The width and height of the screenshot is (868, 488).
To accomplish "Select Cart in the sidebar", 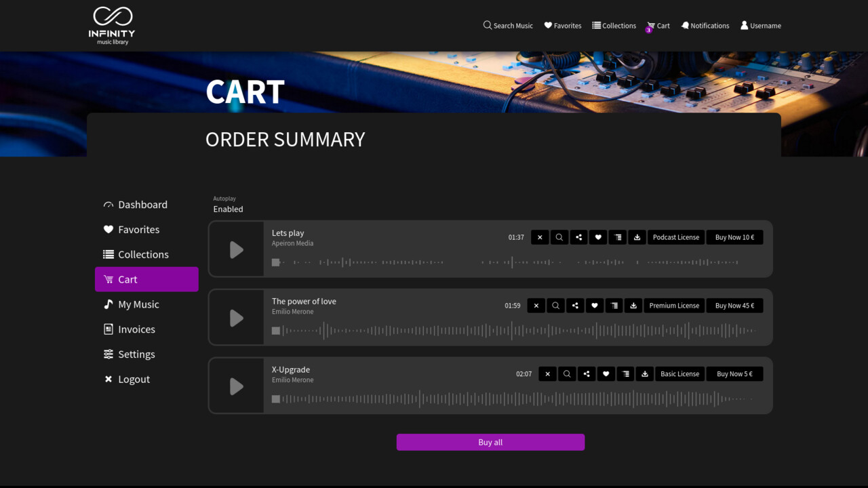I will point(146,279).
